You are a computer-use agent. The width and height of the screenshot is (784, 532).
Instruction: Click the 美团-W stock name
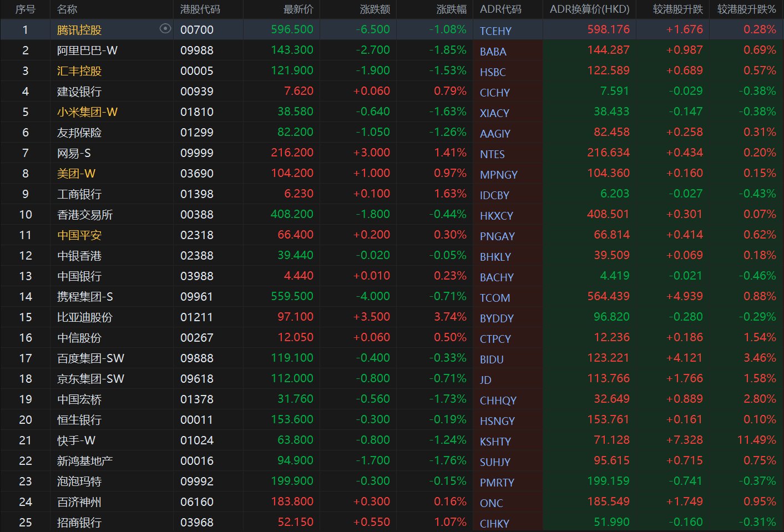click(76, 174)
